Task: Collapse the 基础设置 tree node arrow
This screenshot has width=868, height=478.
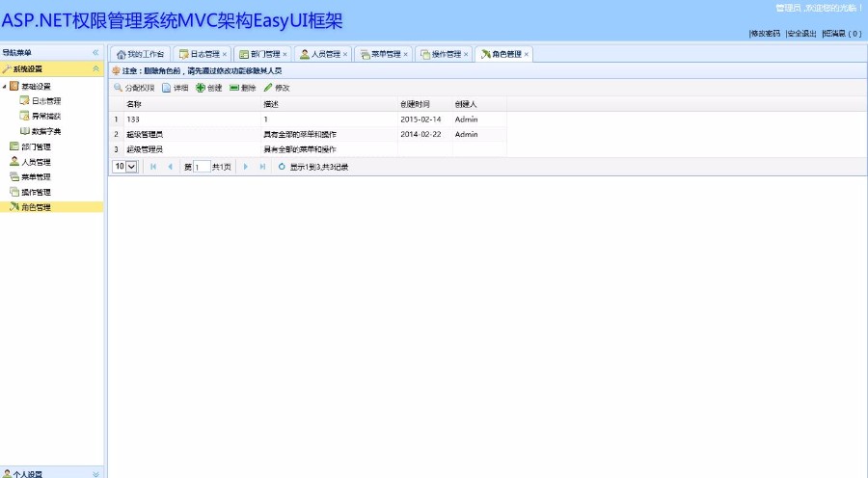Action: click(x=5, y=87)
